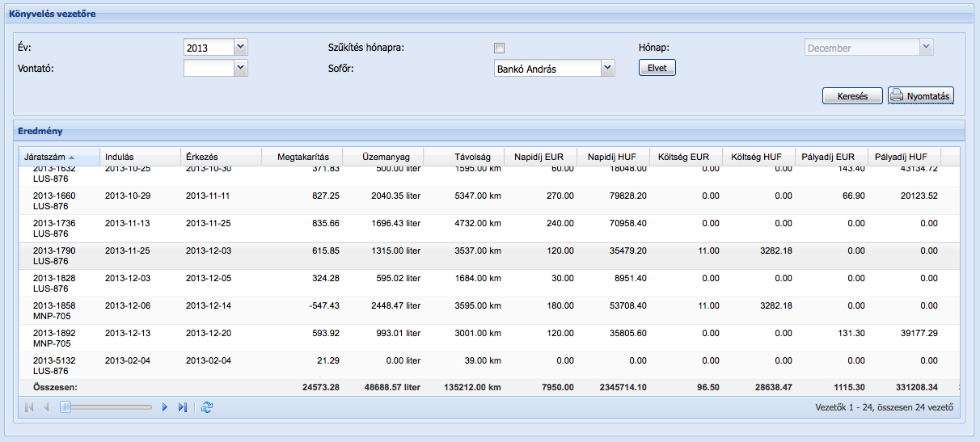Select the row for trip 2013-1858
The image size is (980, 442).
pyautogui.click(x=54, y=311)
